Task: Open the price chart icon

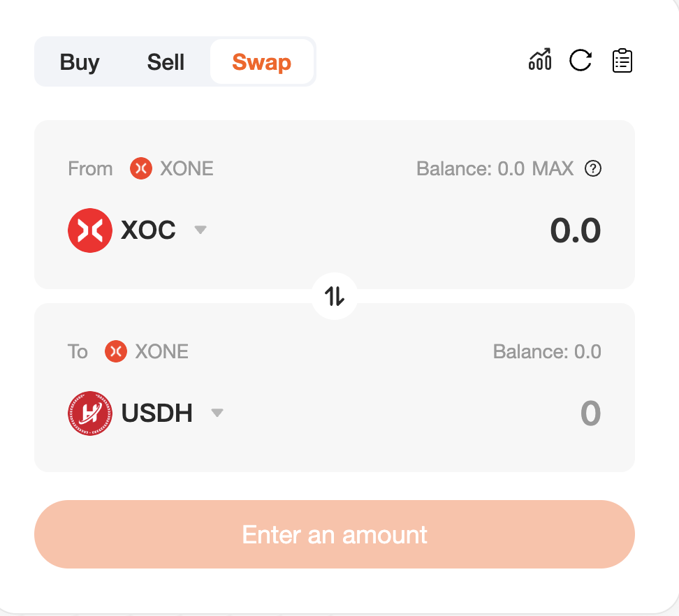Action: [x=540, y=60]
